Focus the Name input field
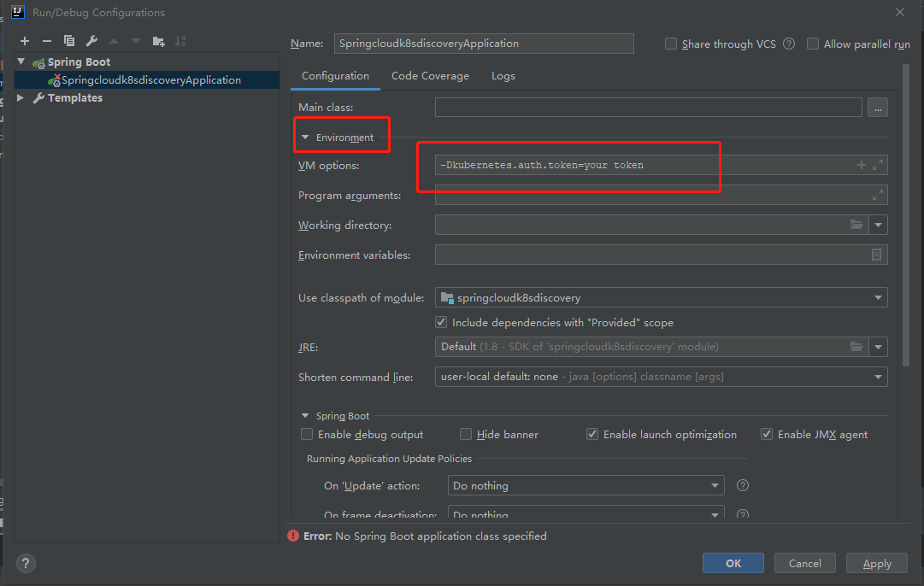Image resolution: width=924 pixels, height=586 pixels. [484, 44]
